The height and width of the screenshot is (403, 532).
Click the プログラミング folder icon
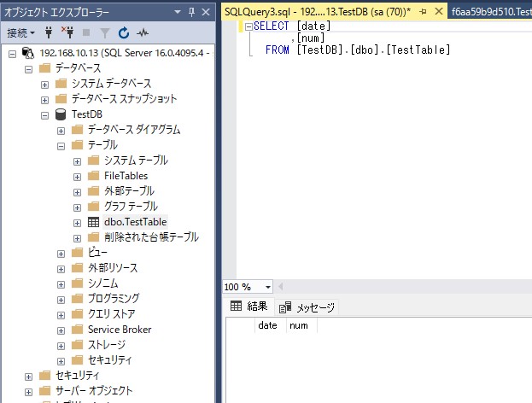(x=78, y=298)
